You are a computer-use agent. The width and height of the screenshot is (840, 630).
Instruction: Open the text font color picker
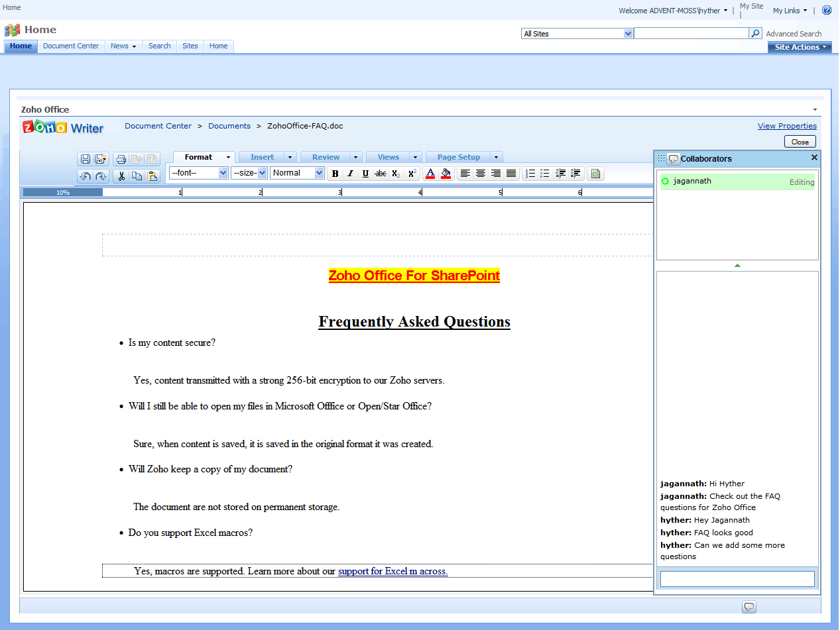point(430,174)
